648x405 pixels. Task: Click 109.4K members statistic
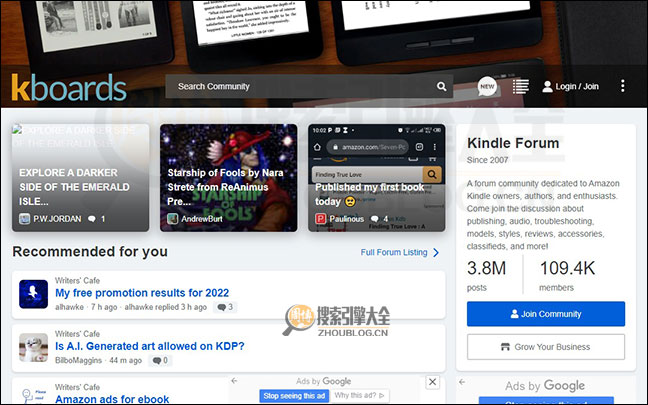567,276
